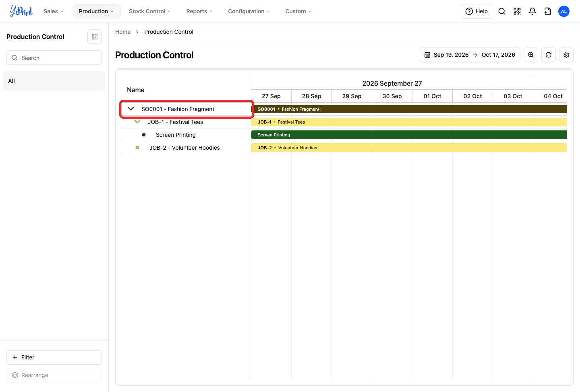Click the JOB-2 Volunteer Hoodies yellow bar

click(x=409, y=148)
